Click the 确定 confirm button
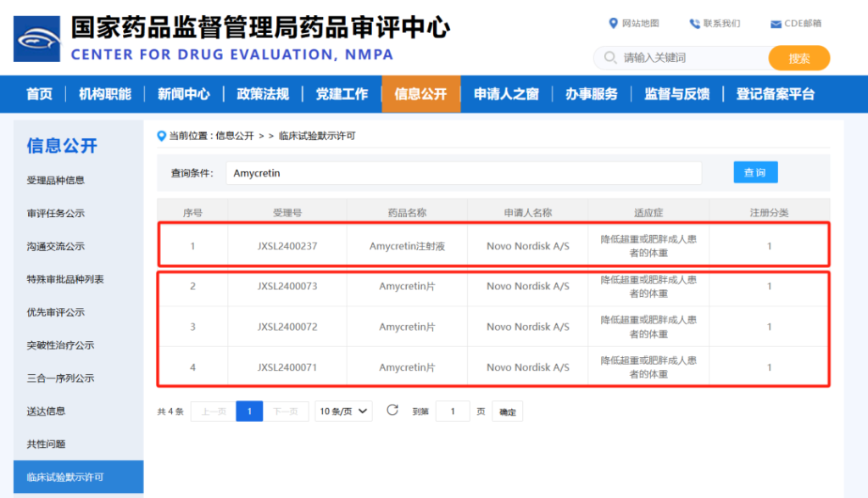 [x=507, y=411]
